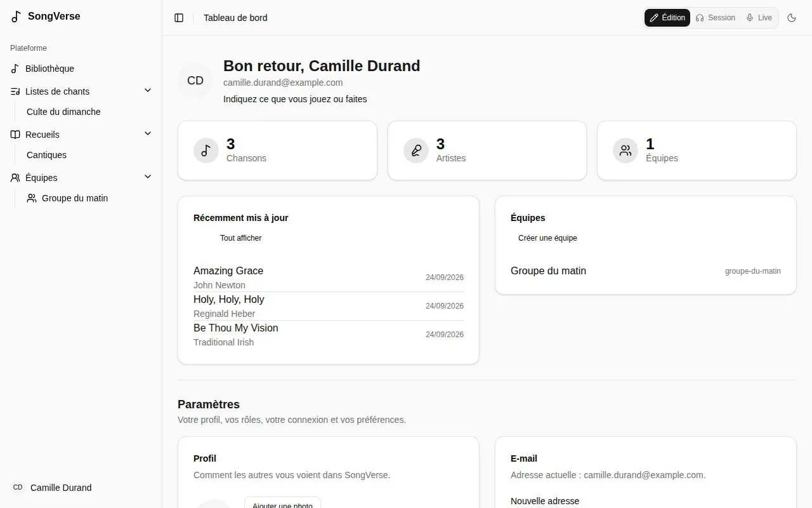Click the SongVerse music note logo
The width and height of the screenshot is (812, 508).
(16, 17)
